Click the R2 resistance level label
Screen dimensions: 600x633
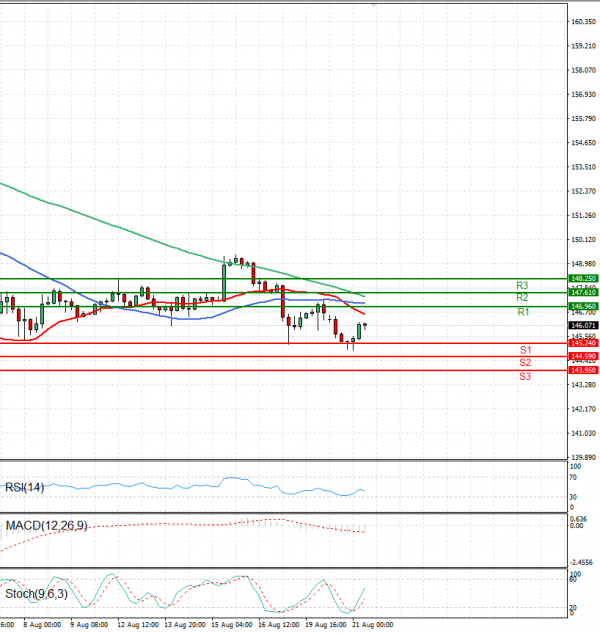pyautogui.click(x=522, y=298)
